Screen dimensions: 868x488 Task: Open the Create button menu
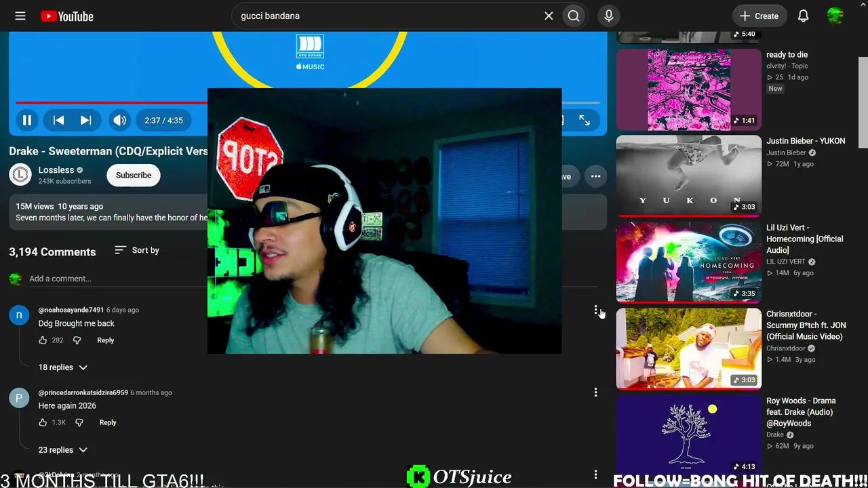(759, 16)
